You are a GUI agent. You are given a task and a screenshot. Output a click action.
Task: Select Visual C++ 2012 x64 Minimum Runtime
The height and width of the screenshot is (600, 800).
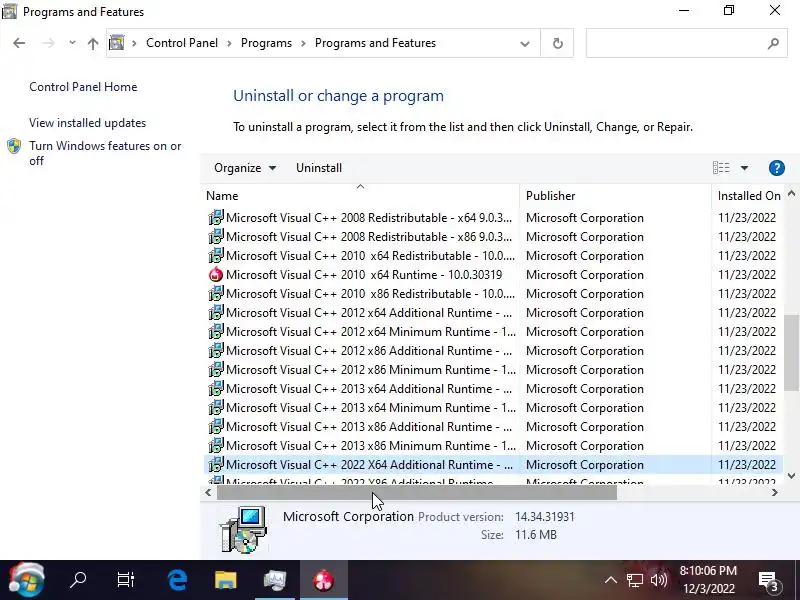(x=493, y=332)
